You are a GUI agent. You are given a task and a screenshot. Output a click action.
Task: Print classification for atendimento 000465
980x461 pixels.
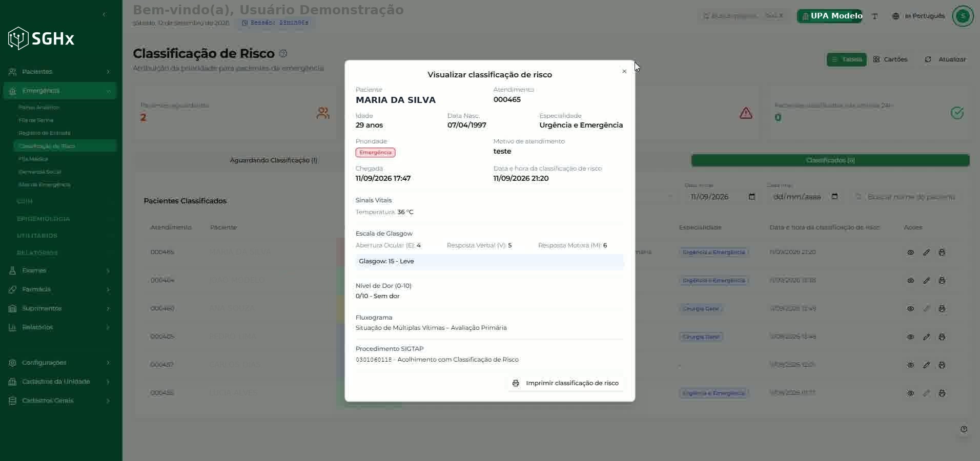(x=942, y=253)
